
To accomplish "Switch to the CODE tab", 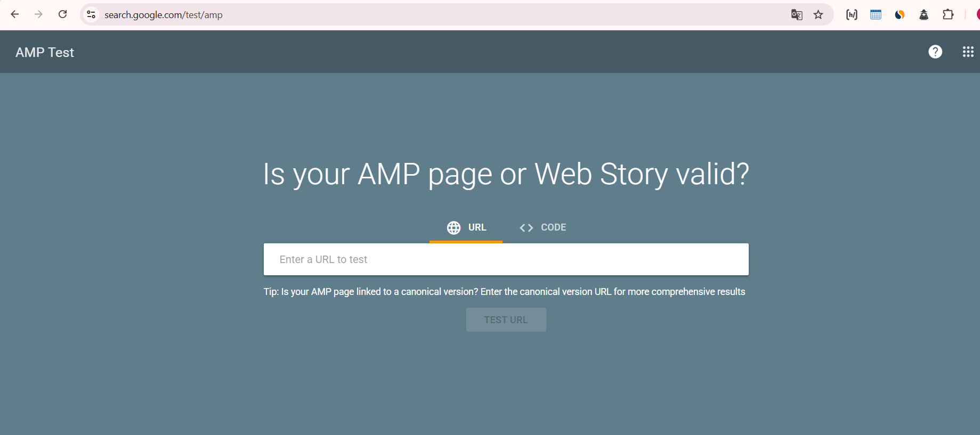I will [x=542, y=227].
